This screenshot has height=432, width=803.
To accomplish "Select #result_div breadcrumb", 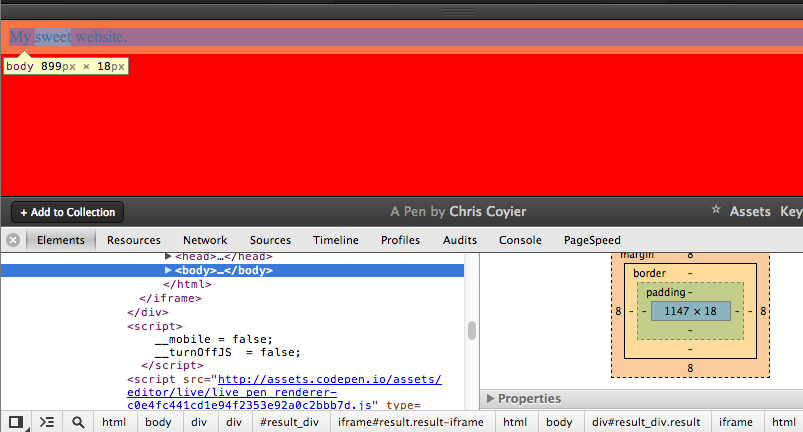I will pyautogui.click(x=289, y=422).
